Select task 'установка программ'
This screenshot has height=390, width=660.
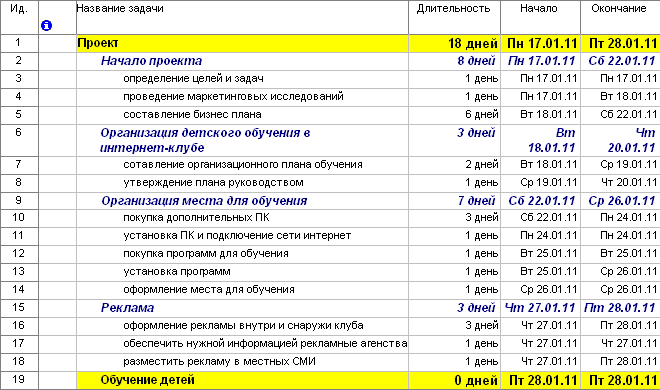(x=177, y=271)
